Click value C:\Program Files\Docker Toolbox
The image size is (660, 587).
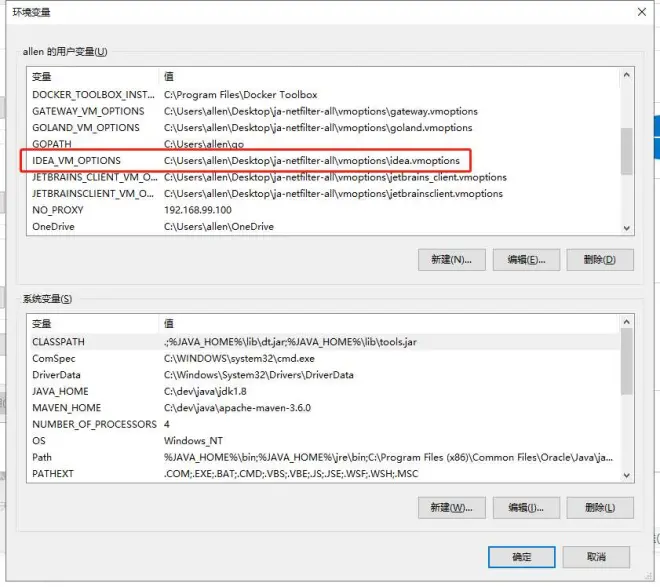point(241,95)
